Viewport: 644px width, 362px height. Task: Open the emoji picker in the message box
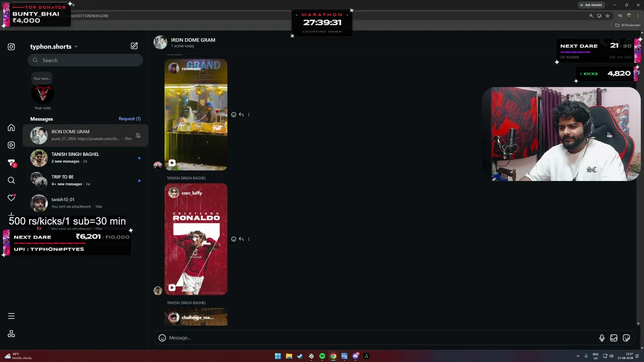click(x=162, y=338)
